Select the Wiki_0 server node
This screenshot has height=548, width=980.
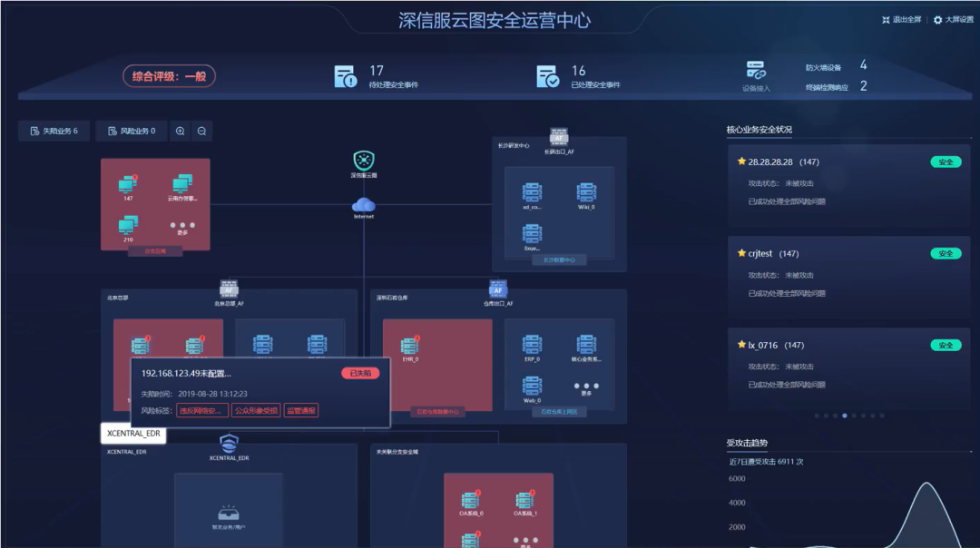click(x=586, y=191)
